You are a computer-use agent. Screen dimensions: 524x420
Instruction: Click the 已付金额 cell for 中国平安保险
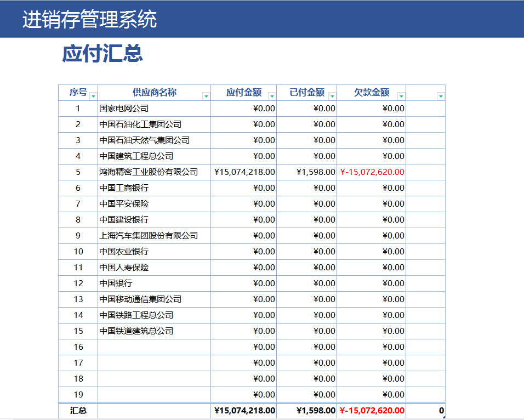point(307,203)
